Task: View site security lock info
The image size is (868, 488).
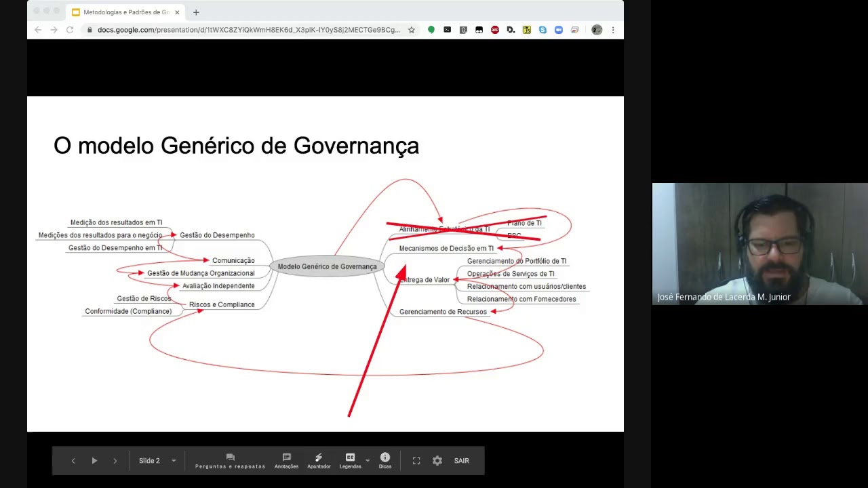Action: click(x=90, y=30)
